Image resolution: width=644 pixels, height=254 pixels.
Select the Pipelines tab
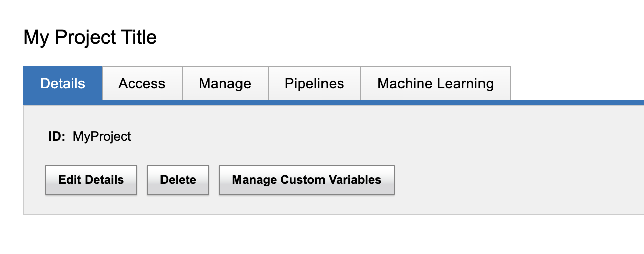coord(314,84)
